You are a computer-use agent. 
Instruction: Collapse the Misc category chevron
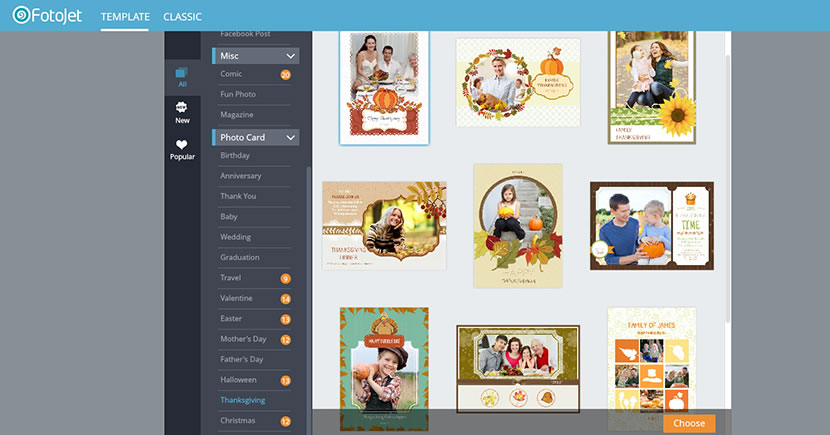290,56
